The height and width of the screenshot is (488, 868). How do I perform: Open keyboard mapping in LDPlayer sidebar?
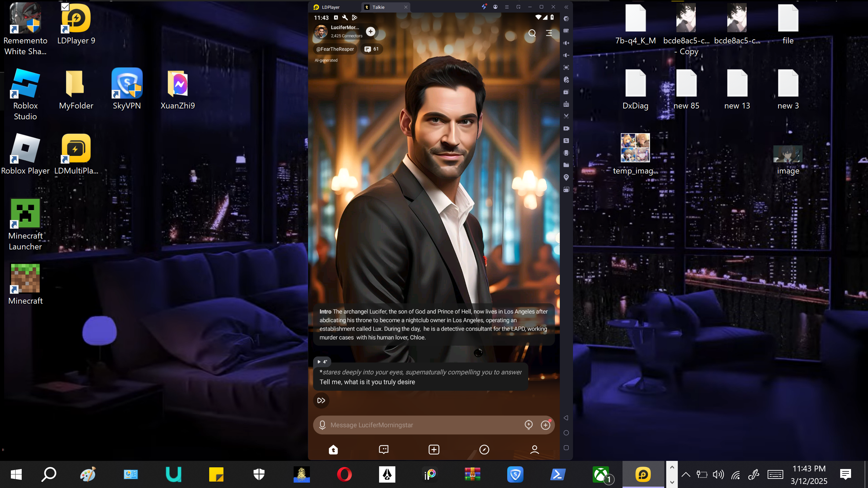click(566, 31)
